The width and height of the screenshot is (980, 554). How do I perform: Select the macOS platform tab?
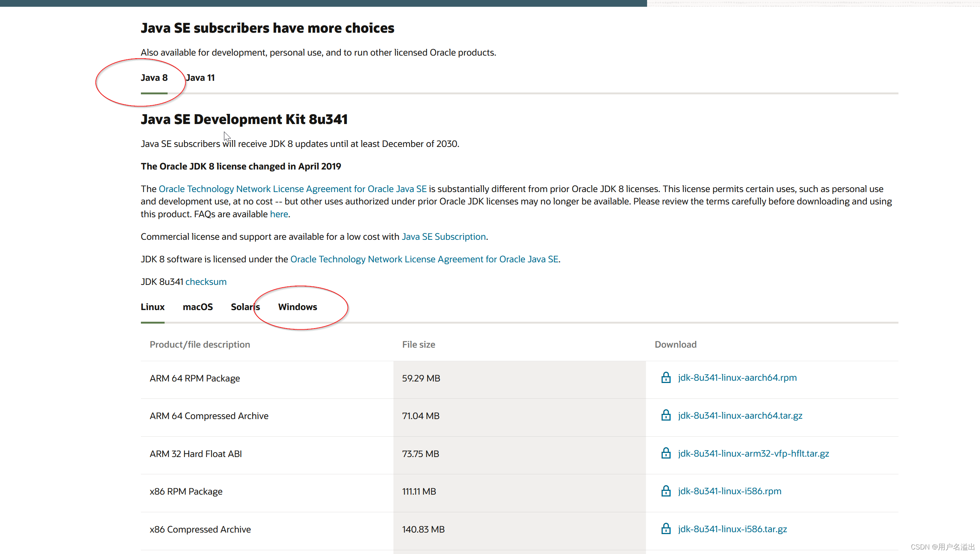point(197,307)
